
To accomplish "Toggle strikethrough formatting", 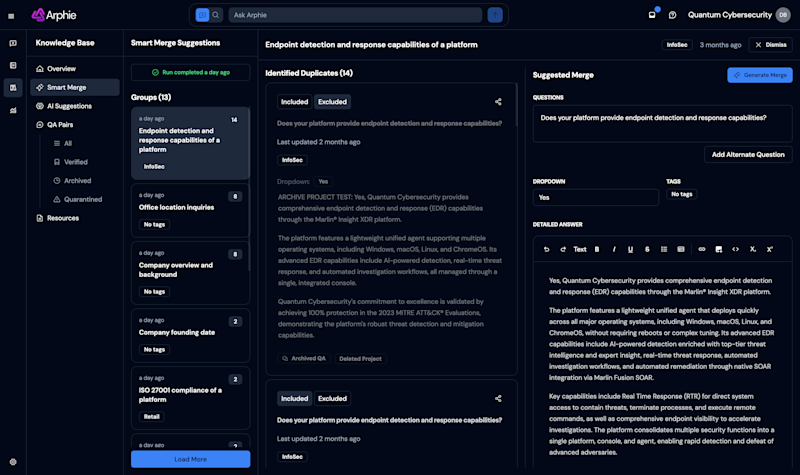I will [x=647, y=249].
